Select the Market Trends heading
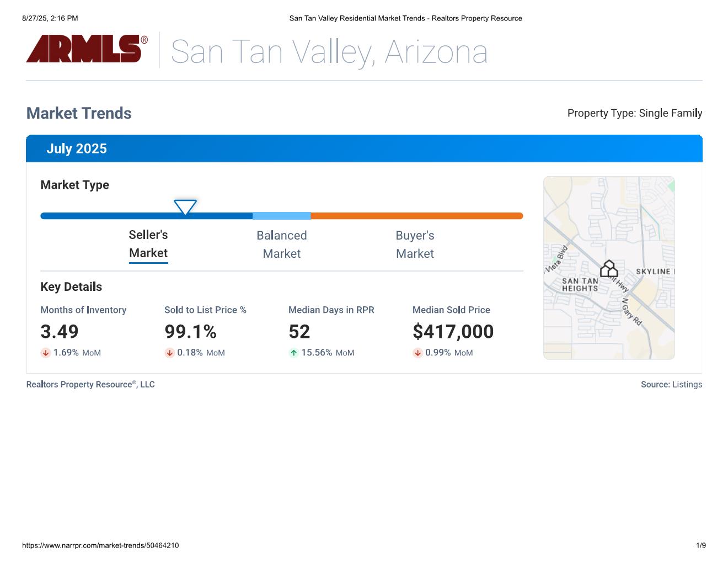 (79, 113)
